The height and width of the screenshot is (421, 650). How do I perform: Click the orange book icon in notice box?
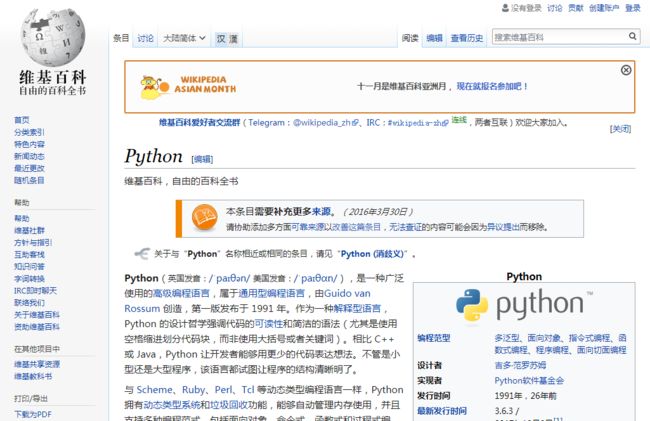pyautogui.click(x=204, y=218)
